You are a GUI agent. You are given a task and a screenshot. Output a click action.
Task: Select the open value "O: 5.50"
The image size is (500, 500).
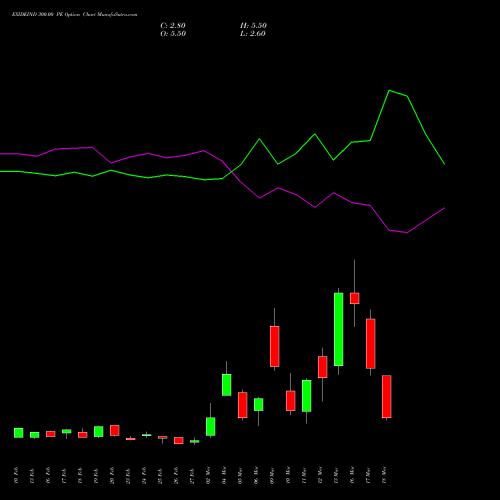(x=173, y=34)
